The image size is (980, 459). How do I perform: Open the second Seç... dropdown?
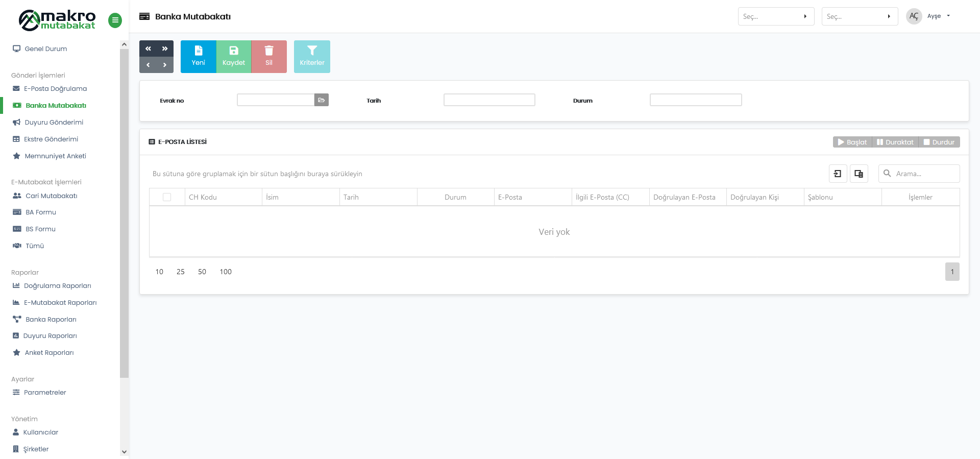859,16
